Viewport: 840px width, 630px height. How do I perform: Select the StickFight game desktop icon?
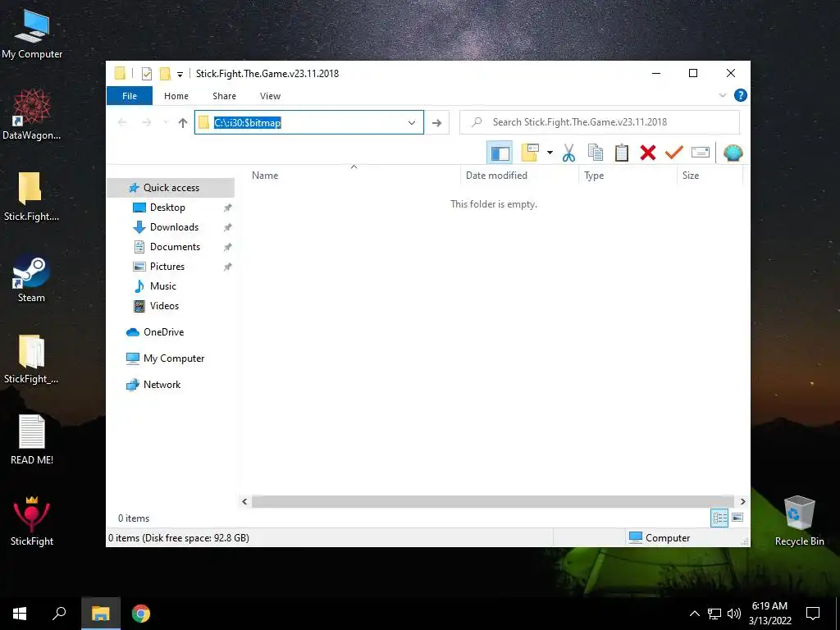(32, 521)
